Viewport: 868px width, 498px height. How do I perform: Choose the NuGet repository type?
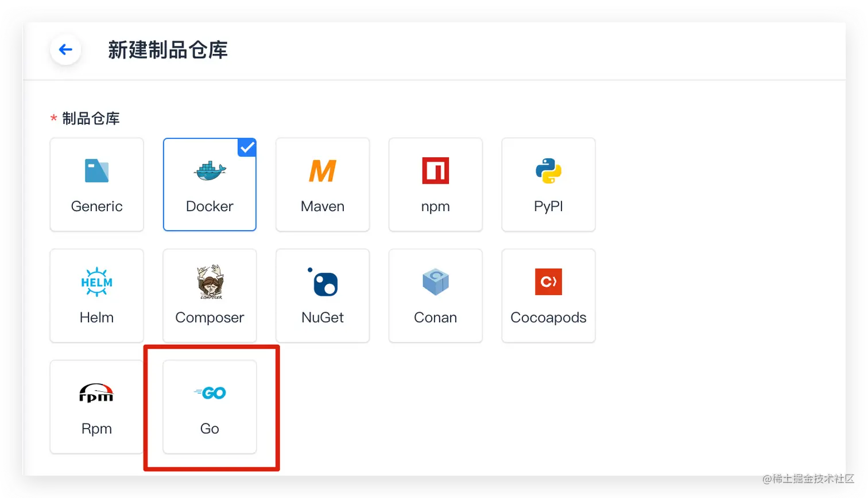323,295
